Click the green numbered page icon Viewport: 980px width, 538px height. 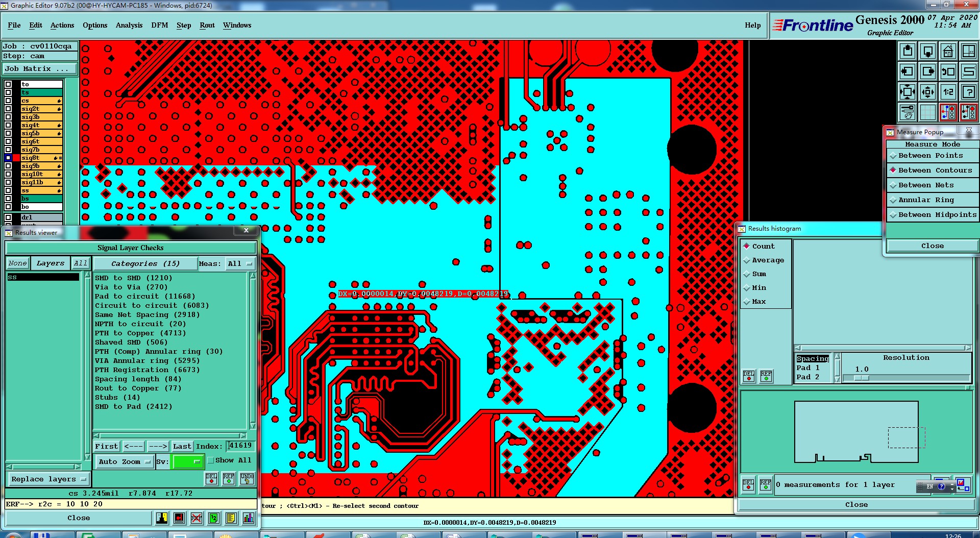pos(213,518)
